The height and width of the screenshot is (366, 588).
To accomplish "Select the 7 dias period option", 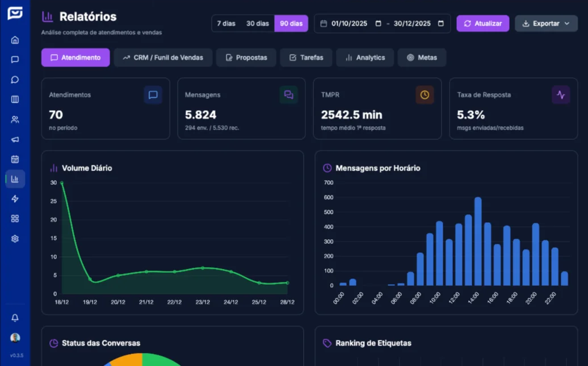I will (x=226, y=23).
